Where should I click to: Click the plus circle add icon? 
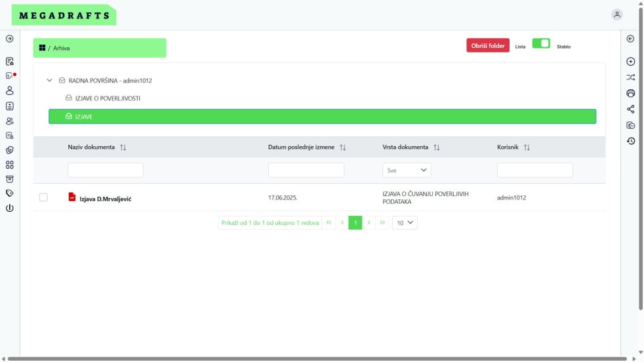point(631,62)
